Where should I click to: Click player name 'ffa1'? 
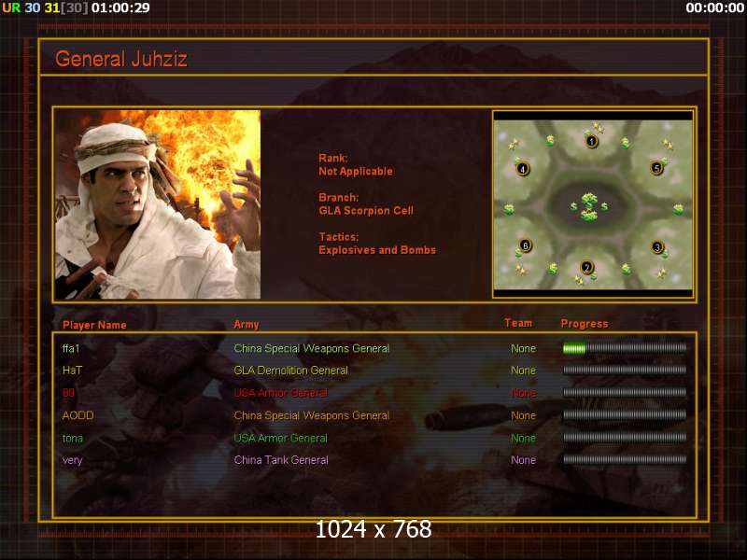[71, 348]
